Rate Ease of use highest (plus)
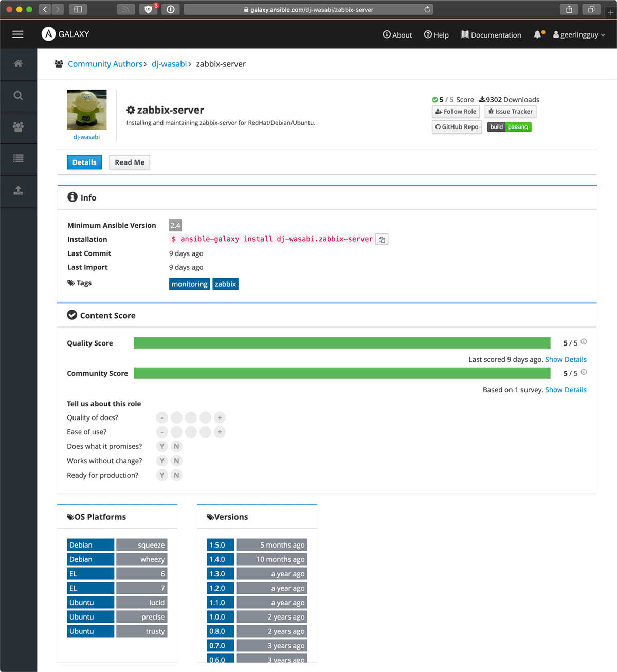 (220, 432)
